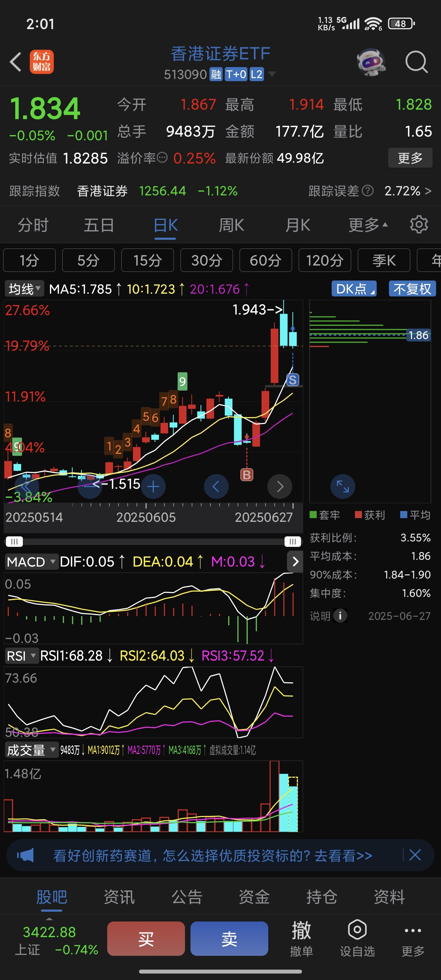Viewport: 441px width, 980px height.
Task: Select the 1分 interval
Action: [x=29, y=260]
